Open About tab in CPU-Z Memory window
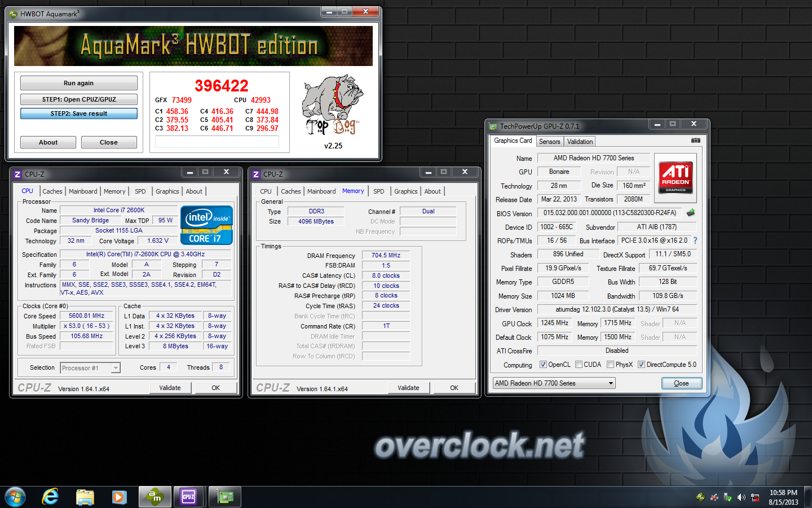 [433, 191]
